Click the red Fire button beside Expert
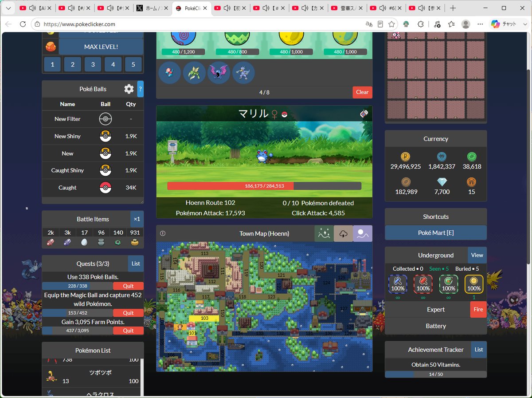This screenshot has height=398, width=532. point(478,310)
